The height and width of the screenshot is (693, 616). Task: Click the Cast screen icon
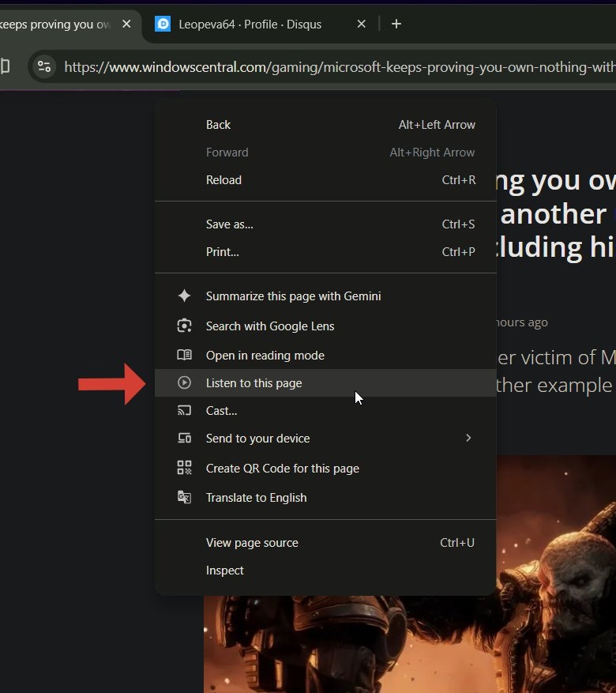click(x=184, y=411)
